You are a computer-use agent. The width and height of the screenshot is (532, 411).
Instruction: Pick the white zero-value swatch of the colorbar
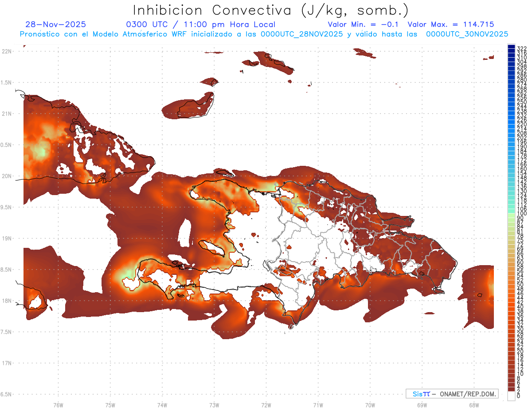click(511, 396)
